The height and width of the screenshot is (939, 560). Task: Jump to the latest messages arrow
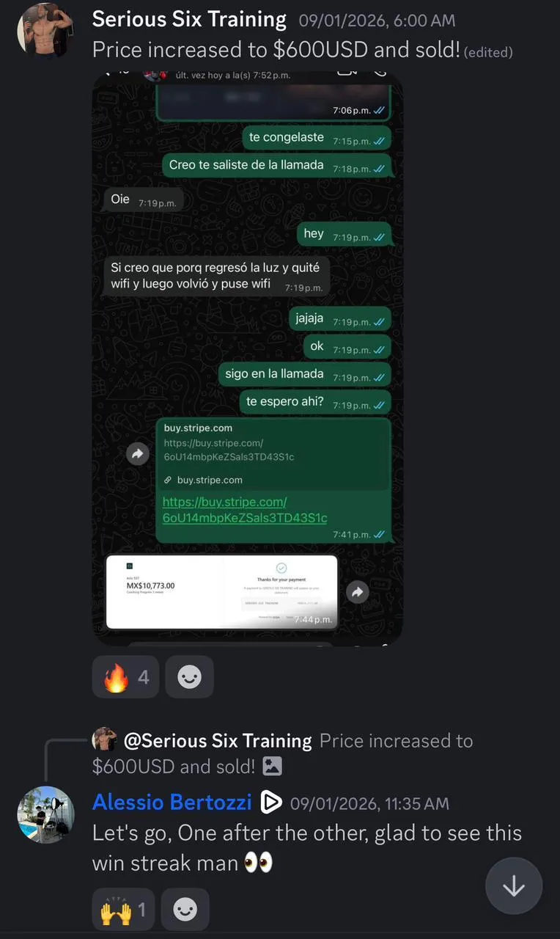pos(514,886)
